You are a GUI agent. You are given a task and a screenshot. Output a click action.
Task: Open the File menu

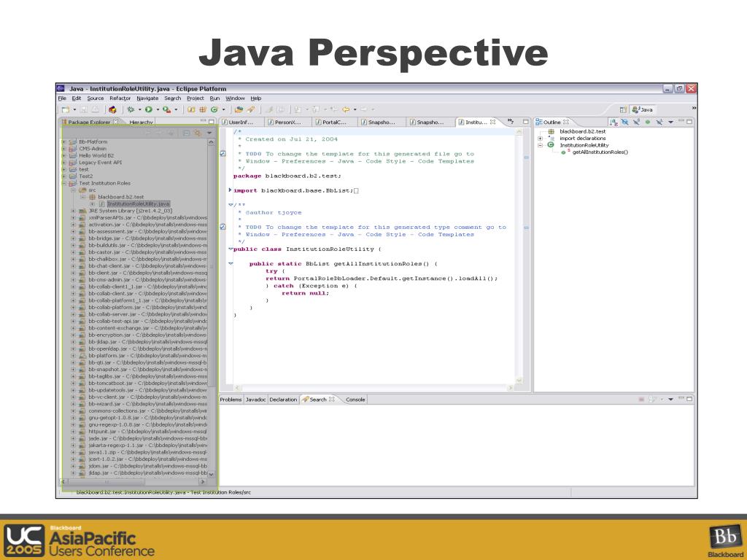(62, 98)
